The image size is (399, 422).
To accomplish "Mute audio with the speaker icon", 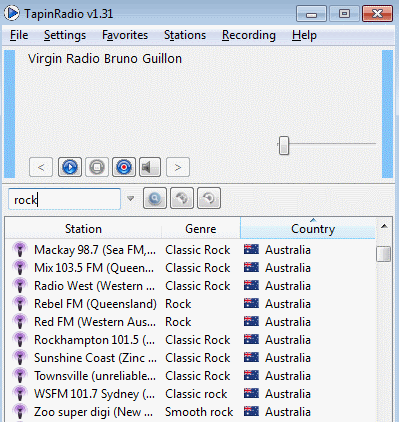I will pos(150,167).
